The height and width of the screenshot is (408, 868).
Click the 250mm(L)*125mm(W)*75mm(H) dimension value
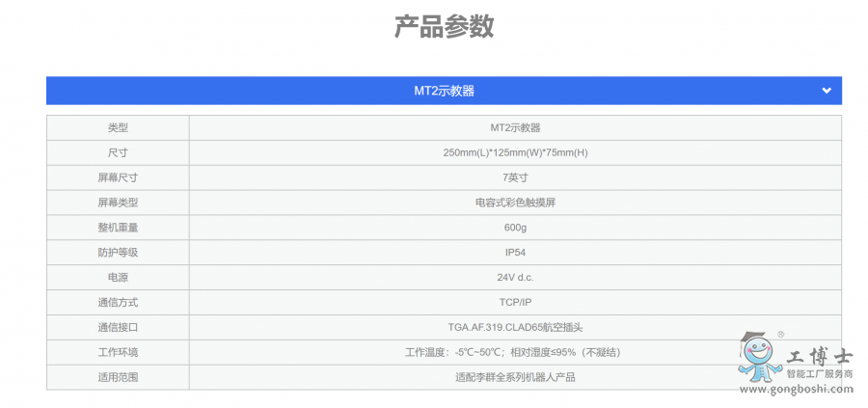(x=515, y=152)
